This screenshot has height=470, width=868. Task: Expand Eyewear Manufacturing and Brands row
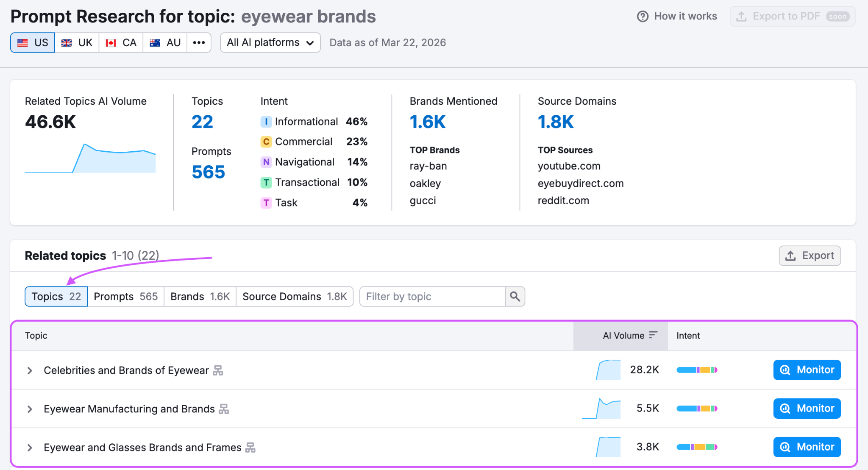pos(30,409)
